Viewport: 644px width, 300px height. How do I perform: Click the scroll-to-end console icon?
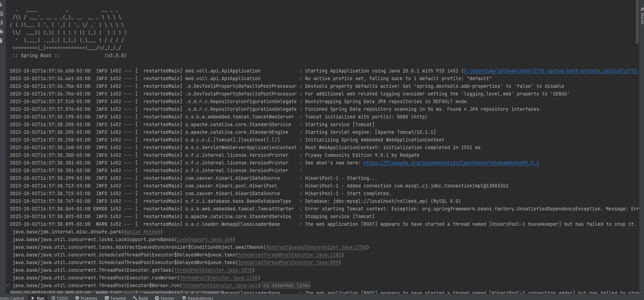[x=1, y=23]
